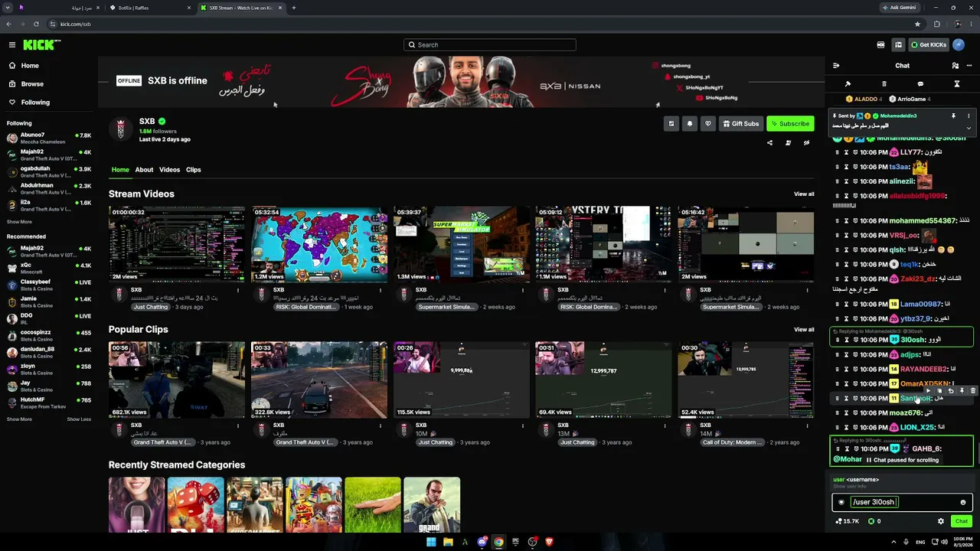980x551 pixels.
Task: Click the gavel moderation icon in chat toolbar
Action: [x=848, y=84]
